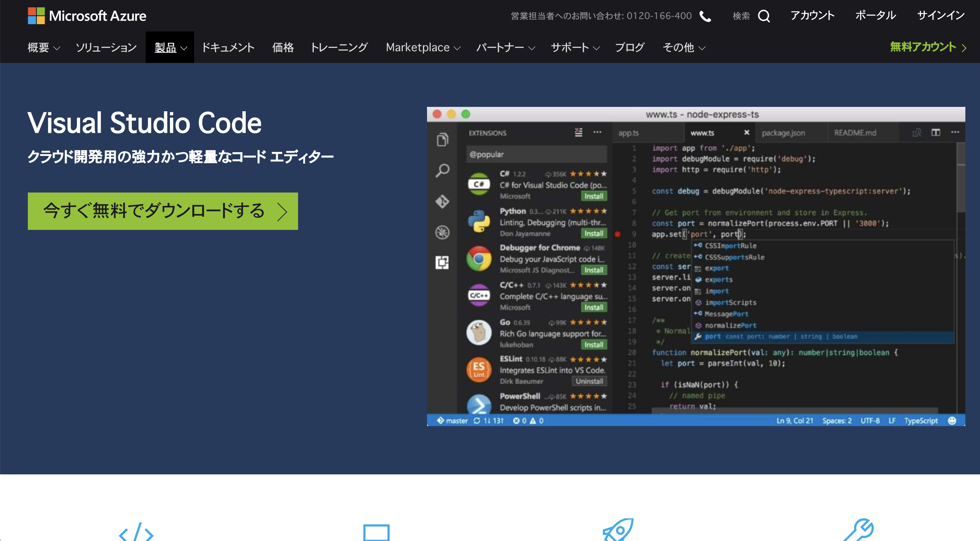The image size is (980, 541).
Task: Click the master branch in status bar
Action: [x=452, y=421]
